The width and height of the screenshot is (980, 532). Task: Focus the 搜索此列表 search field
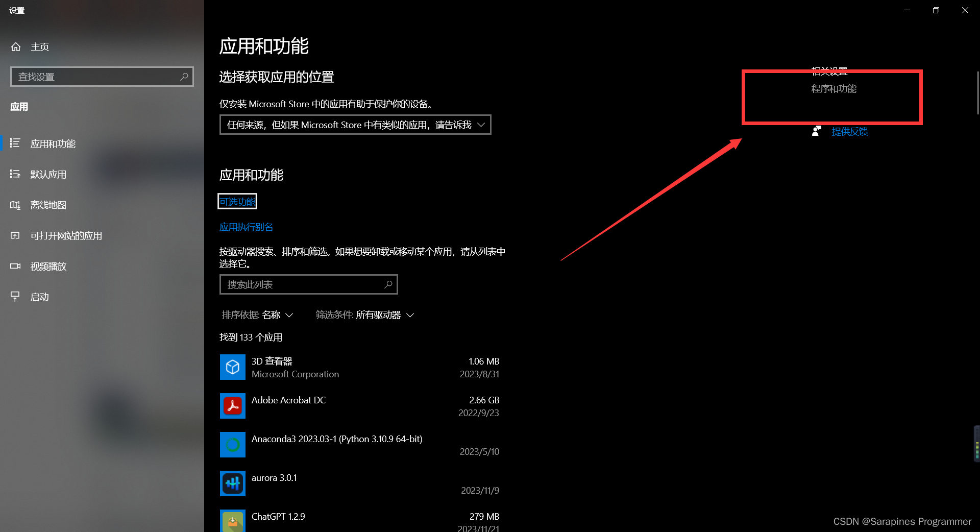308,284
